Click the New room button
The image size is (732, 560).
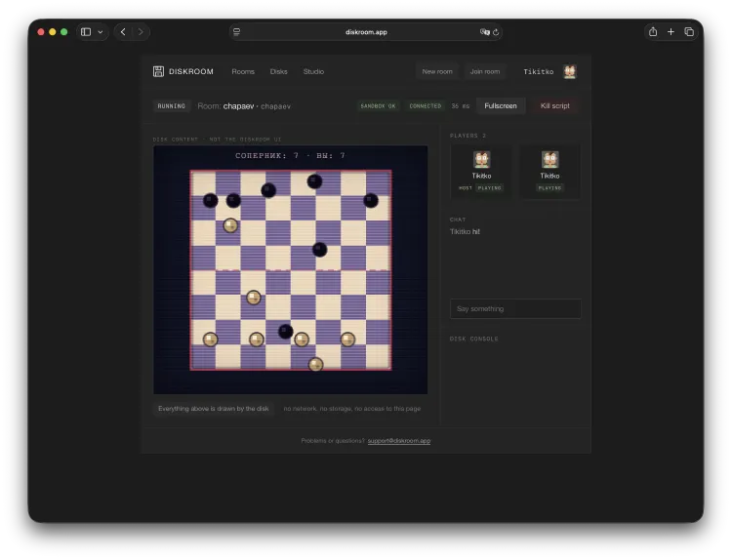437,71
